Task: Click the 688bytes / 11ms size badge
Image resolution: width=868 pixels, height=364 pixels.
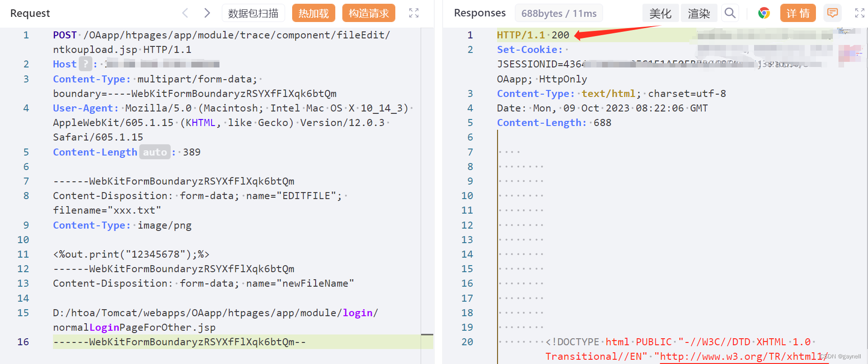Action: (x=559, y=13)
